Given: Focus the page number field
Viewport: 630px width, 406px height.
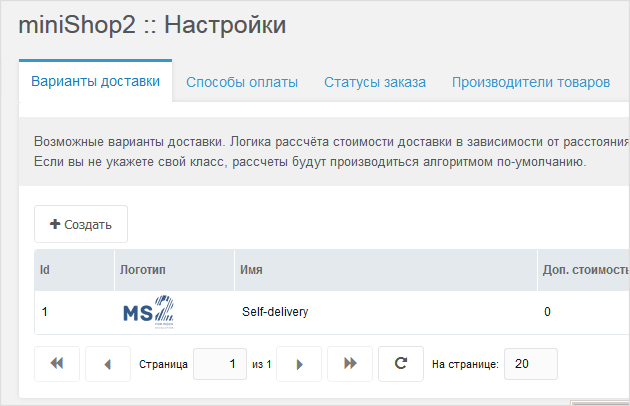Looking at the screenshot, I should (220, 364).
